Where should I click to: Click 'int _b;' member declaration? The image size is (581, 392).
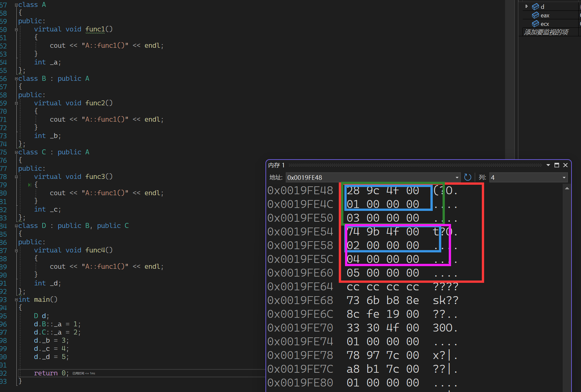47,136
